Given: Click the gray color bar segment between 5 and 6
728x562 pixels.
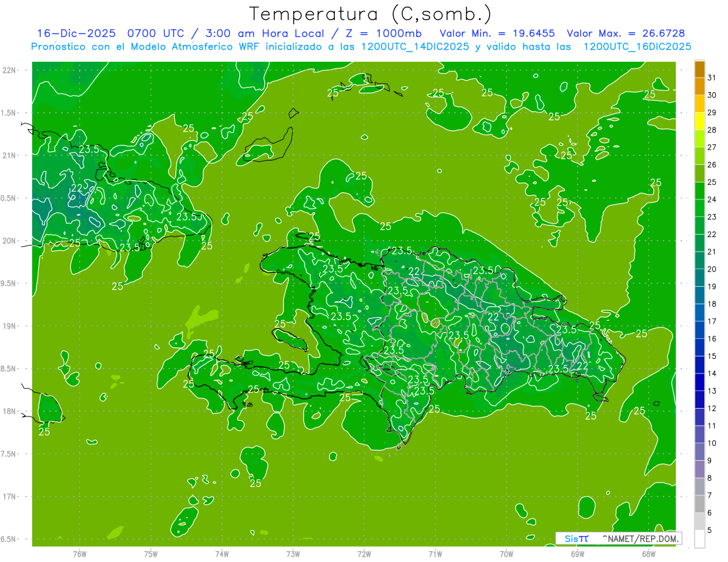Looking at the screenshot, I should point(699,521).
